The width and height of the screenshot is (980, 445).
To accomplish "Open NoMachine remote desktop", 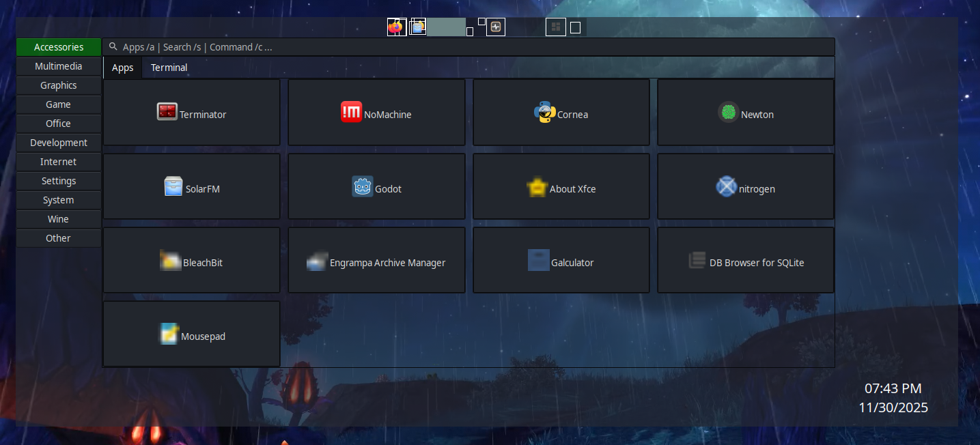I will (x=376, y=112).
